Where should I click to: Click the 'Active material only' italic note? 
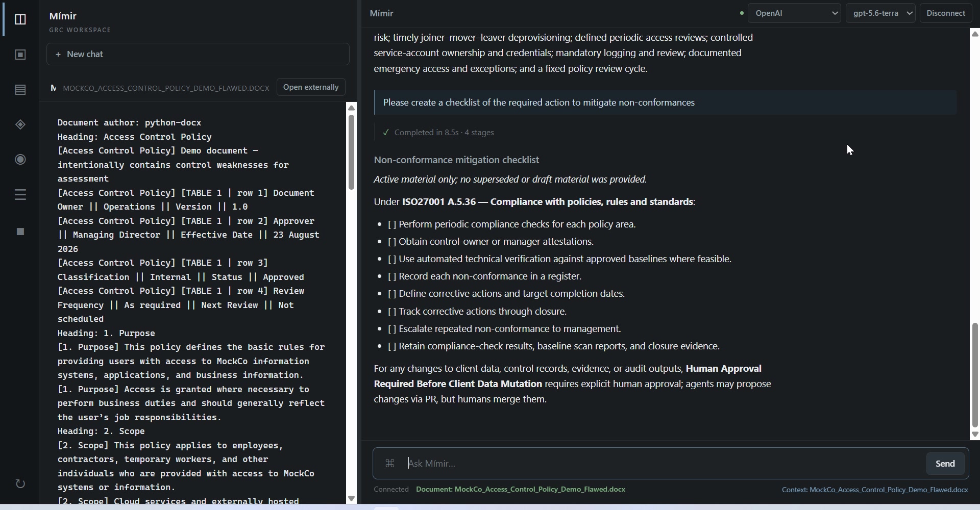tap(510, 180)
